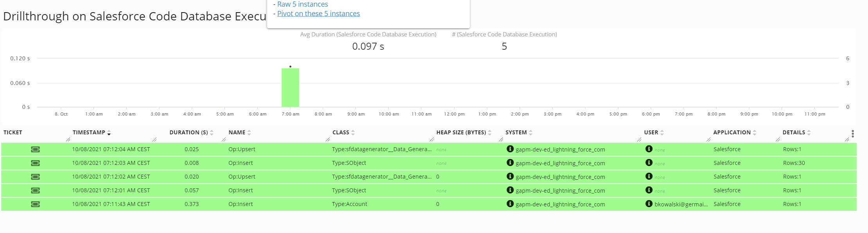
Task: Click info icon beside bkowalski user
Action: [649, 204]
